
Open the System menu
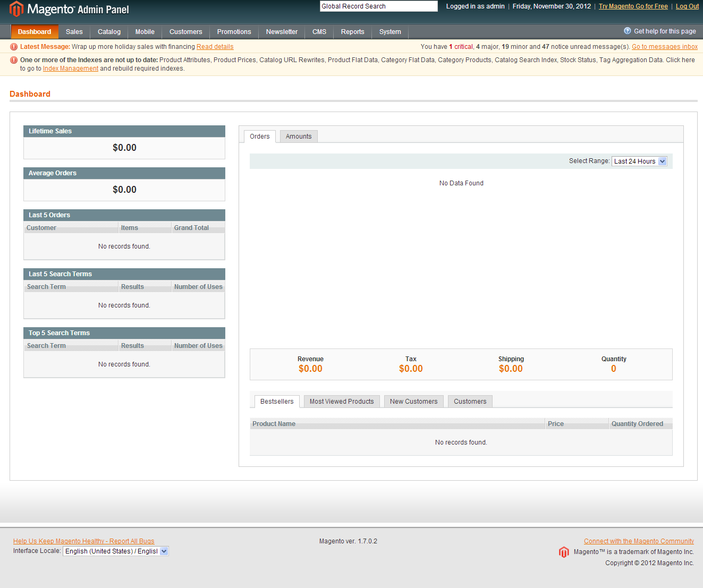(390, 32)
